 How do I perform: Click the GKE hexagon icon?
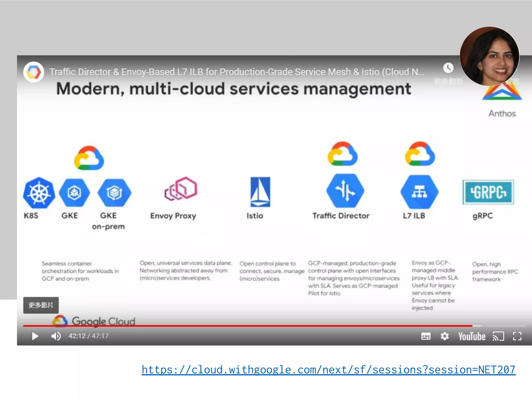75,192
